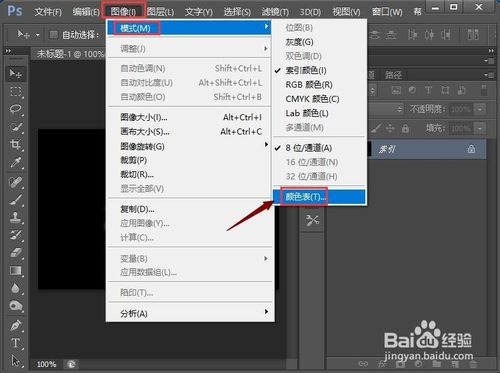Select the Pen tool
Viewport: 500px width, 373px height.
coord(15,325)
